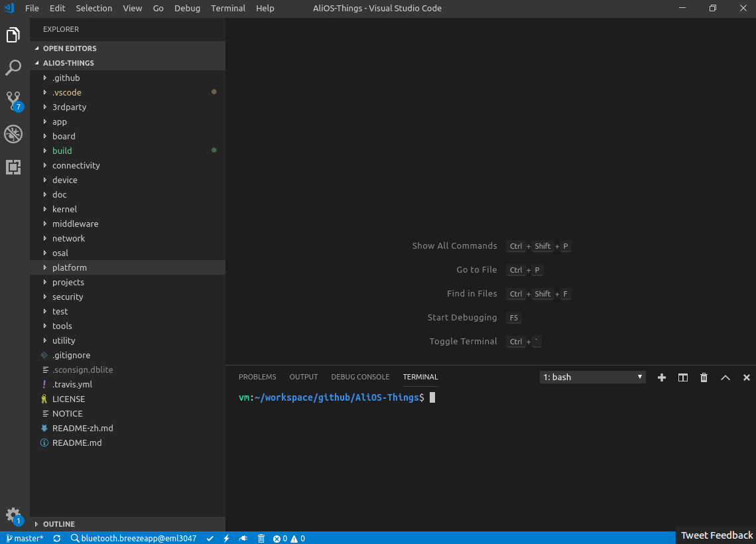Image resolution: width=756 pixels, height=544 pixels.
Task: Synchronize changes via status bar sync icon
Action: 57,538
